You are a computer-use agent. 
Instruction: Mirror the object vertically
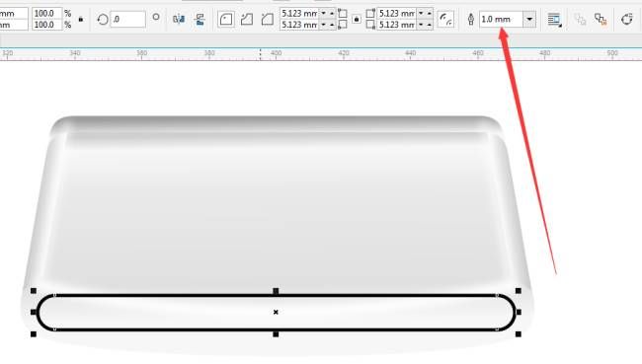point(200,19)
